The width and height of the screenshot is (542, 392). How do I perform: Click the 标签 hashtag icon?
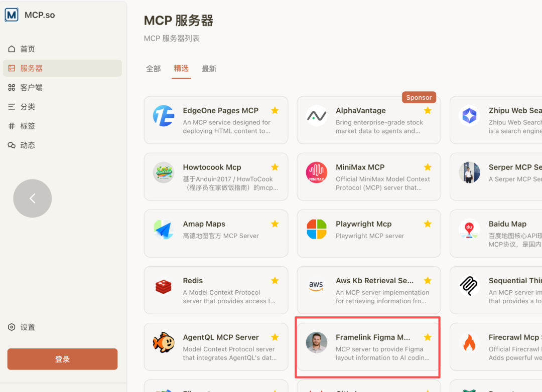point(12,126)
